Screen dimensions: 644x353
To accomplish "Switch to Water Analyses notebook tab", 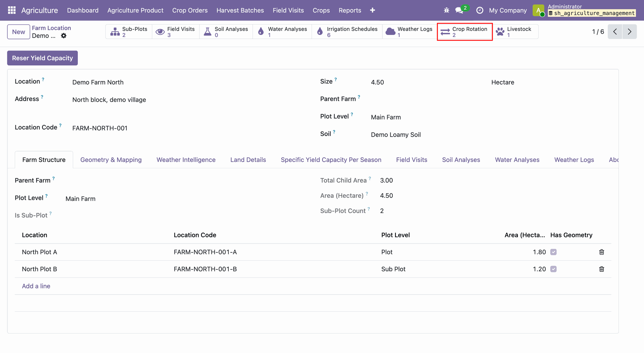I will pyautogui.click(x=517, y=160).
